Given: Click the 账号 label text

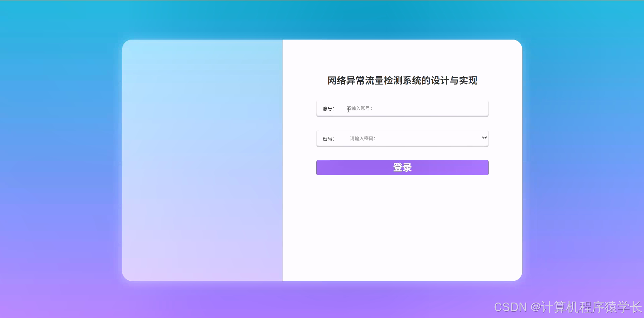Looking at the screenshot, I should 328,108.
